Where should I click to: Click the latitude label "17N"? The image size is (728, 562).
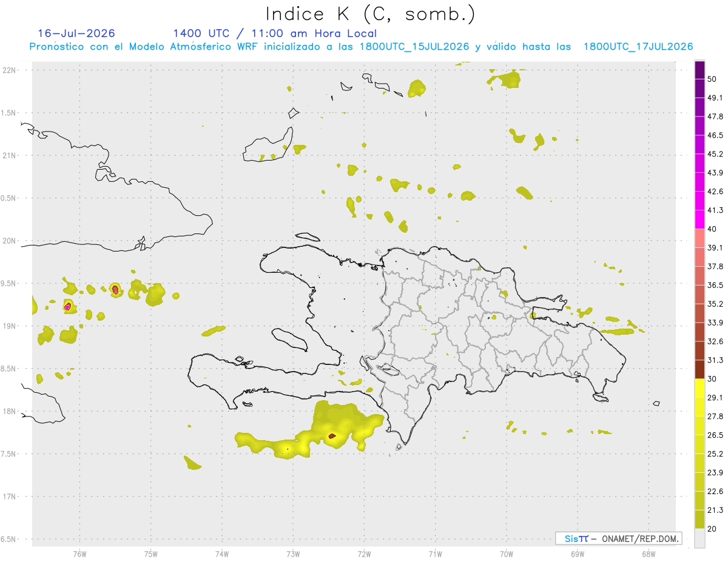[x=9, y=497]
